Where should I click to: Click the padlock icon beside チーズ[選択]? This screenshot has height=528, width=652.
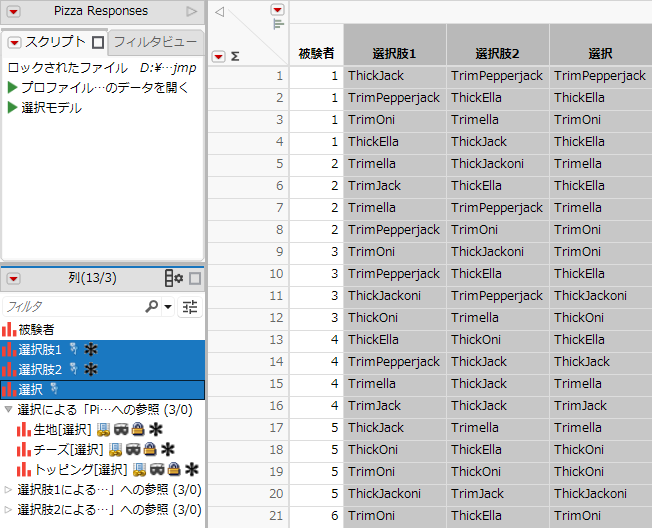click(x=150, y=449)
